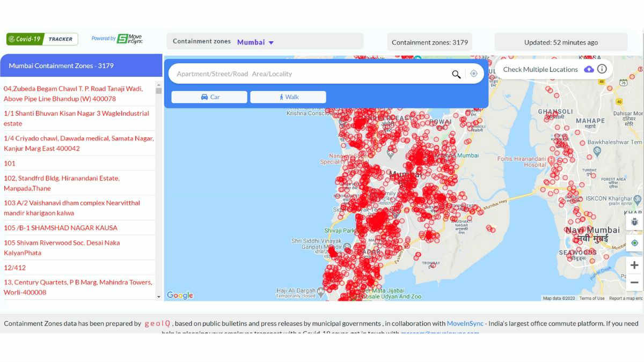Click the cloud upload icon

point(589,69)
